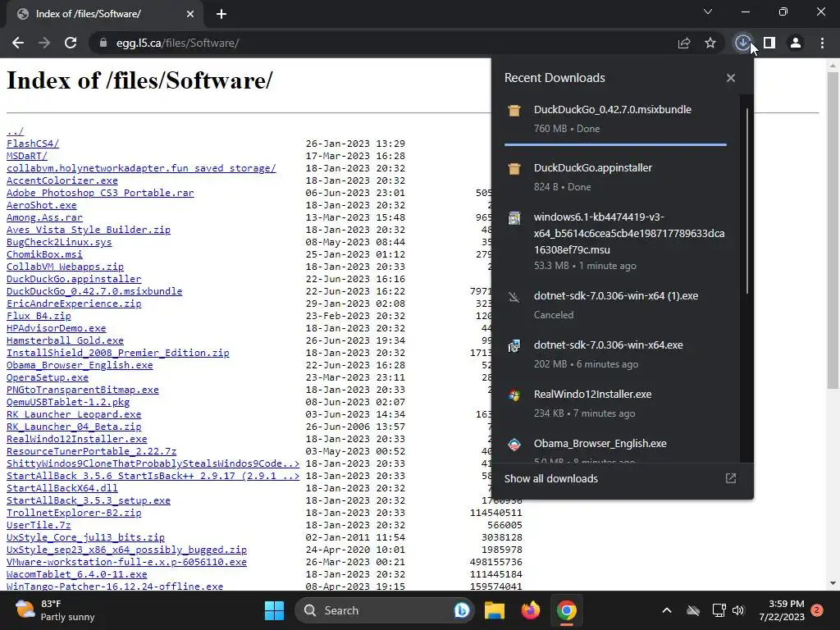Bookmark this page with the star icon
The width and height of the screenshot is (840, 630).
pos(710,43)
